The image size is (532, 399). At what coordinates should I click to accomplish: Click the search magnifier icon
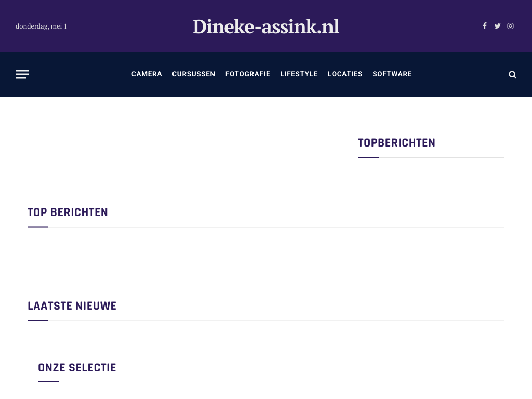(x=512, y=75)
